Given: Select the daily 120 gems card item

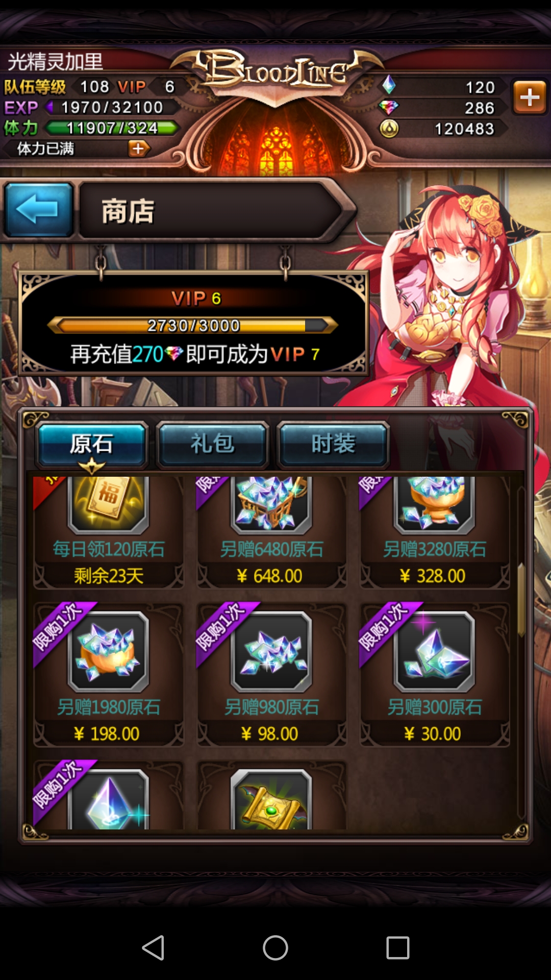Looking at the screenshot, I should tap(108, 532).
